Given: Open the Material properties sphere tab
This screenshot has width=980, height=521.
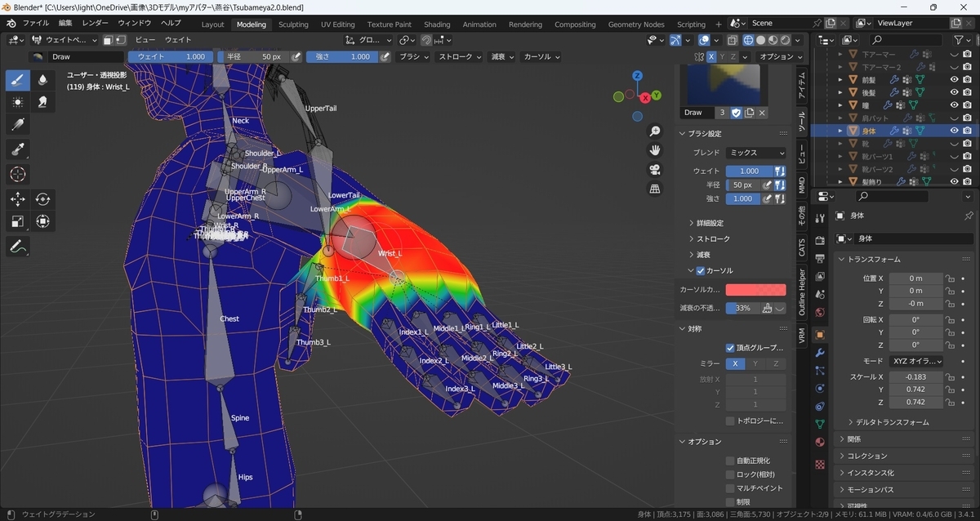Looking at the screenshot, I should (820, 443).
